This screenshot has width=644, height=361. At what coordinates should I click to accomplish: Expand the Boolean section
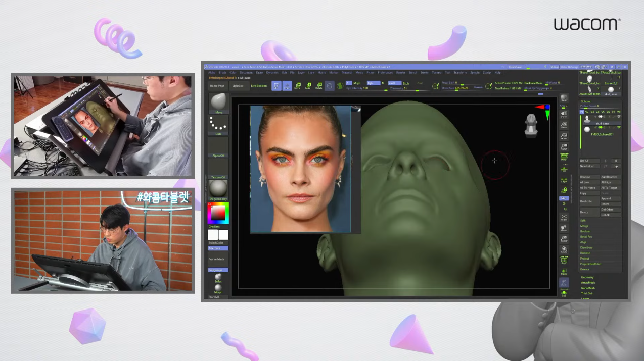pos(585,231)
